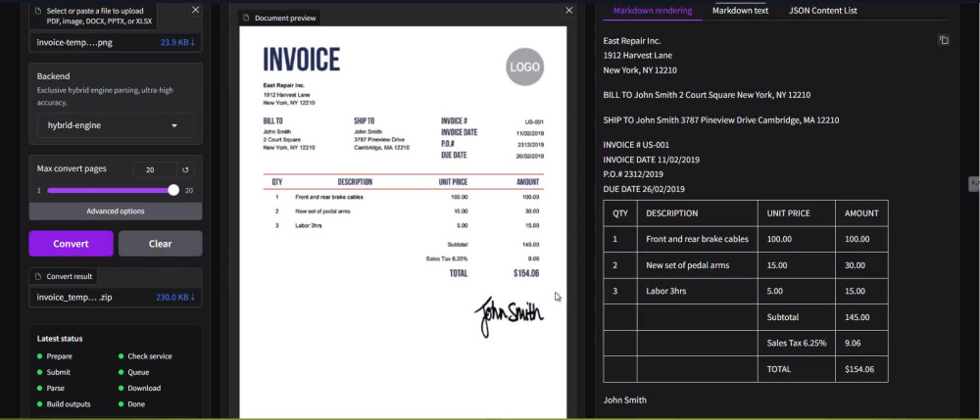
Task: Open JSON Content List tab
Action: (822, 11)
